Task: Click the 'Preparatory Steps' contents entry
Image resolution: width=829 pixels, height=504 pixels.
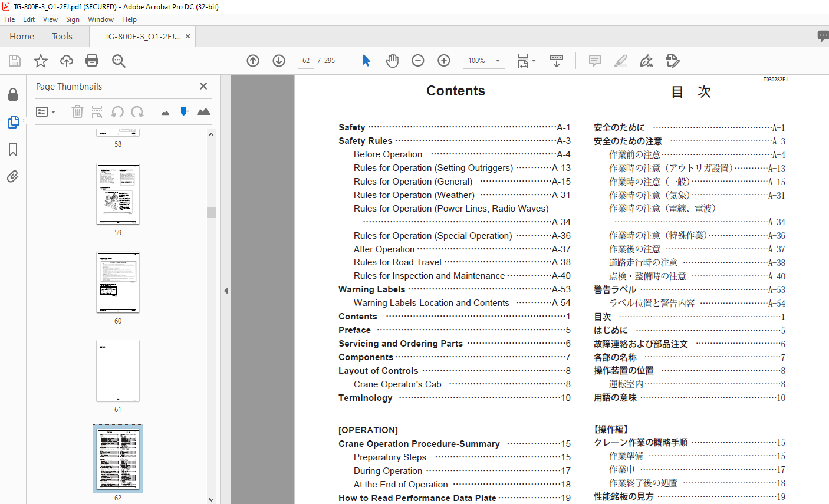Action: click(x=390, y=457)
